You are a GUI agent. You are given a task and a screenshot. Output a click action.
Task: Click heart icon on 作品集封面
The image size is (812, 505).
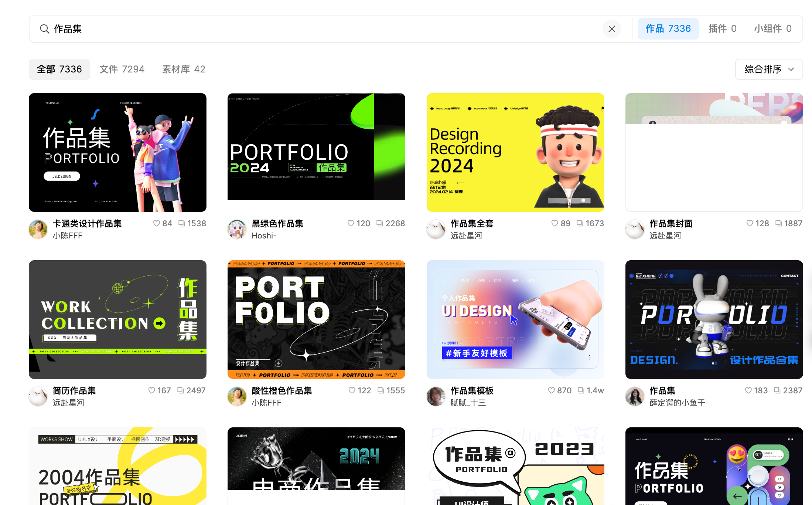[x=750, y=223]
